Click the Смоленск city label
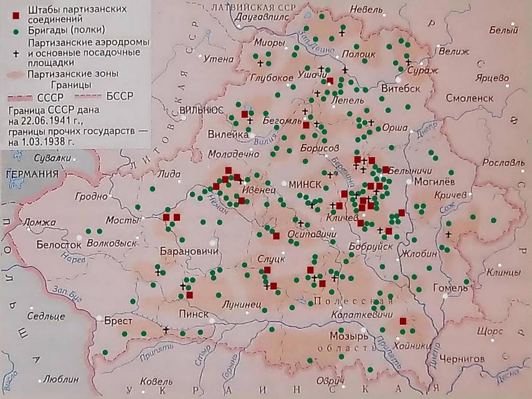Viewport: 532px width, 399px height. point(469,98)
